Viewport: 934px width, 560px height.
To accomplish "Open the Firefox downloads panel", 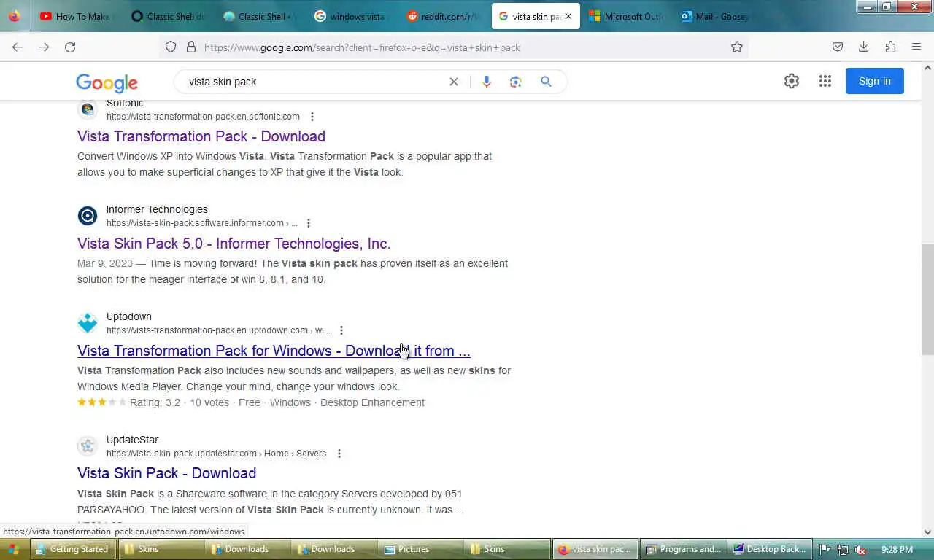I will [x=864, y=47].
